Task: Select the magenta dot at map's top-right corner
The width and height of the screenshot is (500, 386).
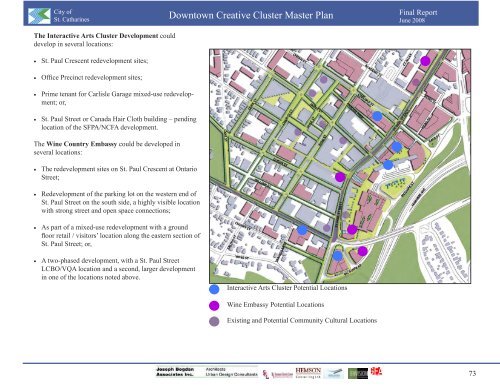Action: coord(425,61)
